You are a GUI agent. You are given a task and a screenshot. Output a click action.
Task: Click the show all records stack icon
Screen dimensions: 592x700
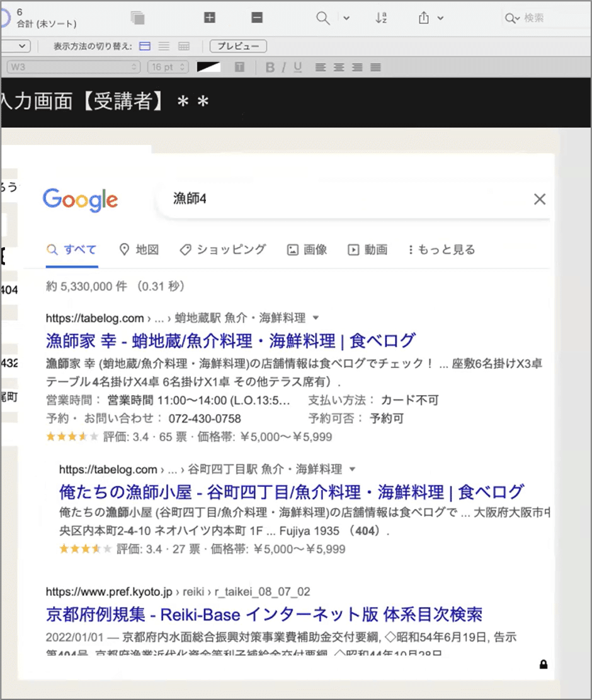point(138,18)
